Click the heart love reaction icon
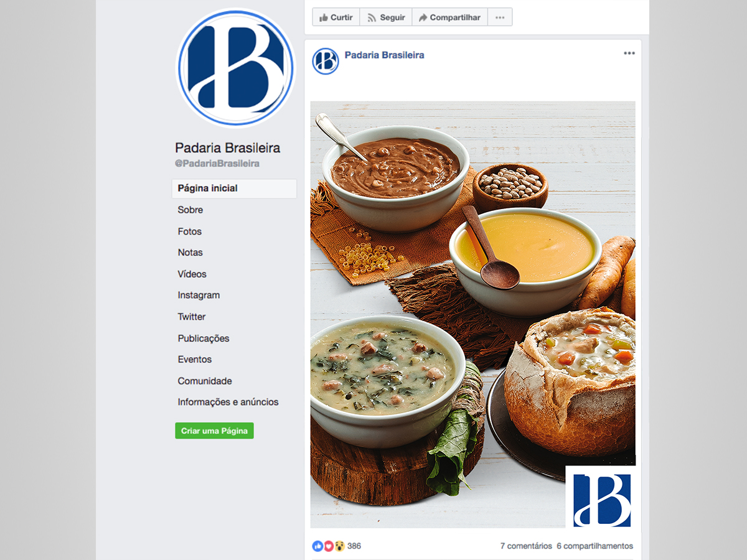This screenshot has width=747, height=560. click(329, 546)
